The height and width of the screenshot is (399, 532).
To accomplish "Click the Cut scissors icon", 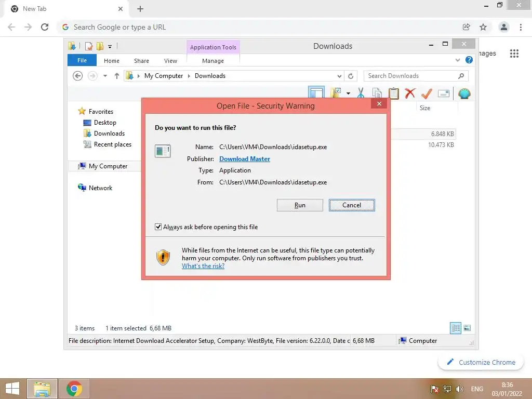I will 361,93.
